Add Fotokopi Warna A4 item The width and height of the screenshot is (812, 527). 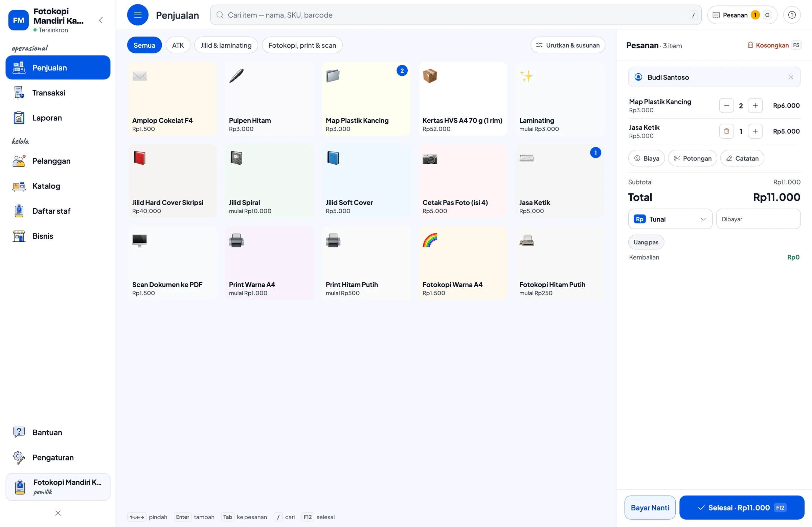(463, 264)
